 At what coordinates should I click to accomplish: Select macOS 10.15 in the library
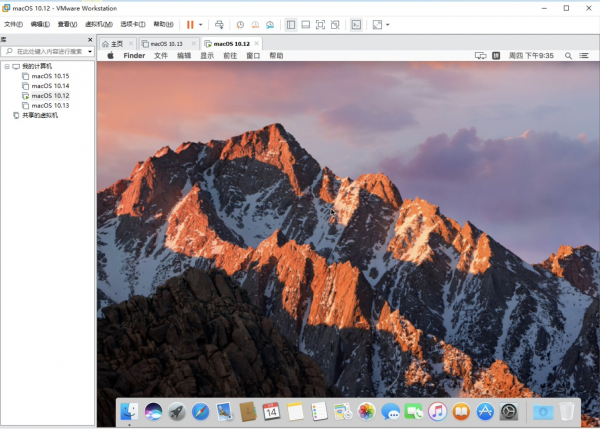click(50, 76)
